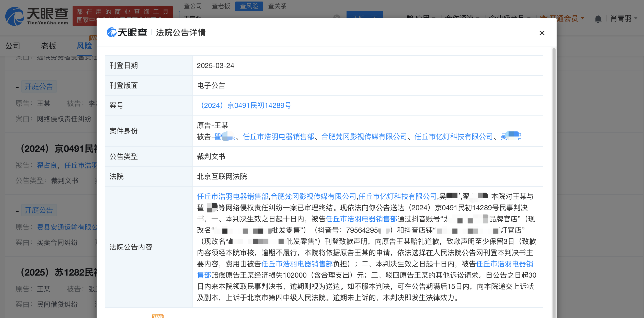Image resolution: width=644 pixels, height=318 pixels.
Task: Clear the search input text
Action: pos(337,17)
